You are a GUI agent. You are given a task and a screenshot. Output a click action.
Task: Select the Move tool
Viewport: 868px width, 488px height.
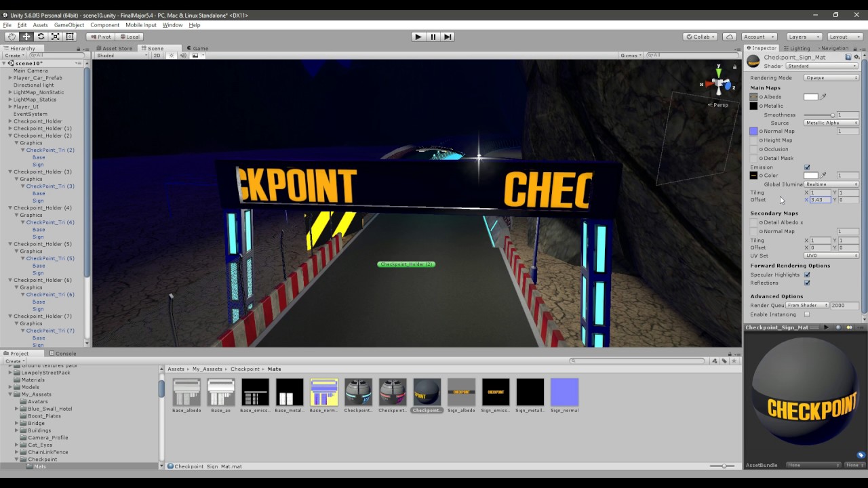click(26, 37)
